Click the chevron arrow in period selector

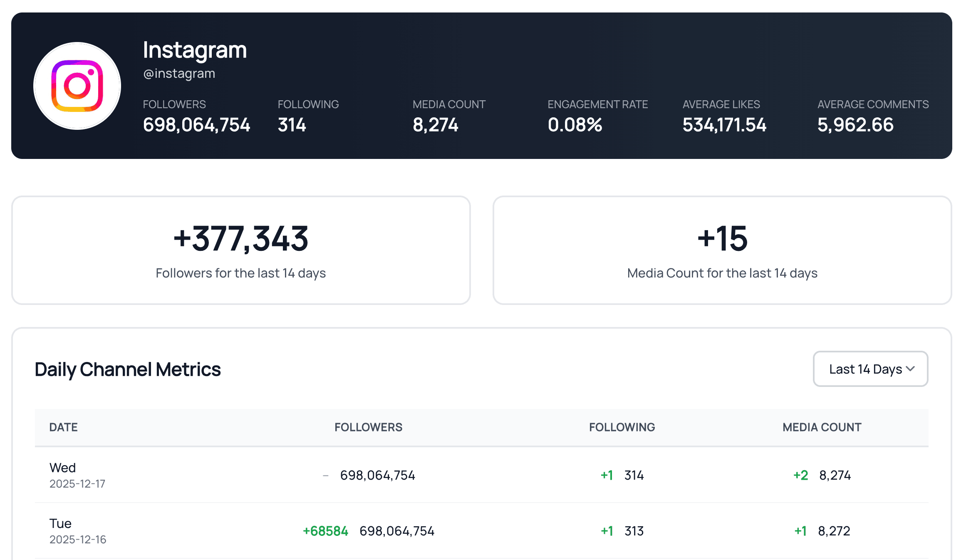tap(910, 369)
